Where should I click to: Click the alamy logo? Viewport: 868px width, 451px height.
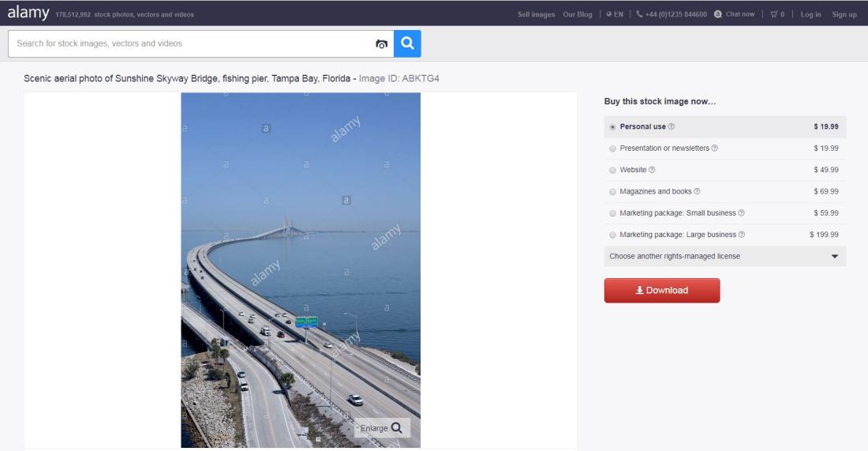28,13
